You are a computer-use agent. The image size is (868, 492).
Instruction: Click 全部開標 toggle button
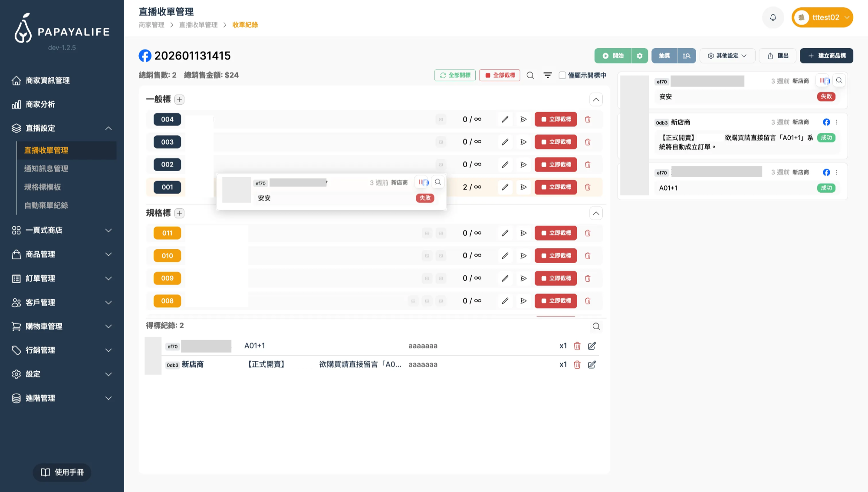click(455, 75)
